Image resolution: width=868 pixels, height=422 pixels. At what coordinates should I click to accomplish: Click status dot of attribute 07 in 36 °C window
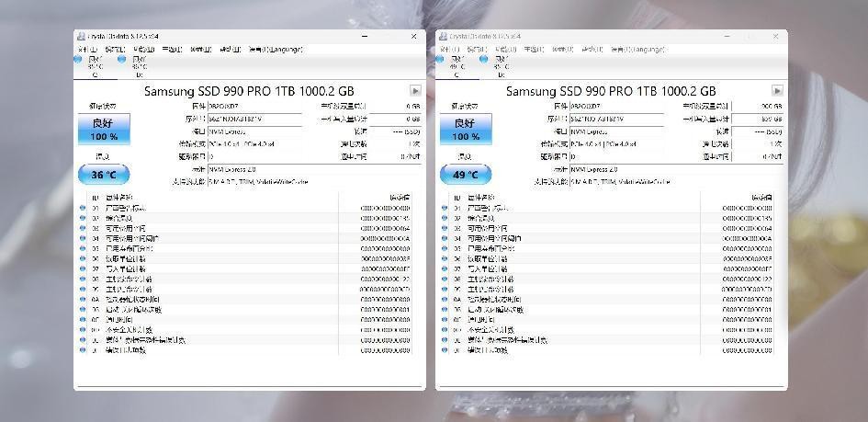point(83,268)
